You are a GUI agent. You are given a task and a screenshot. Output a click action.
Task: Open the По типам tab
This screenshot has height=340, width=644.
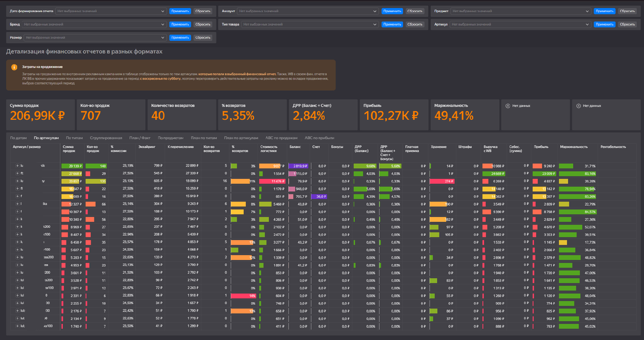[x=75, y=138]
